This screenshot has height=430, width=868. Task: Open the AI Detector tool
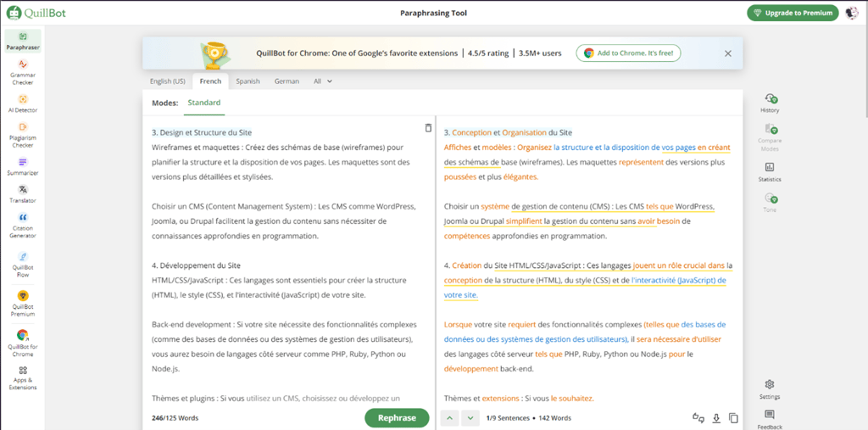[23, 103]
